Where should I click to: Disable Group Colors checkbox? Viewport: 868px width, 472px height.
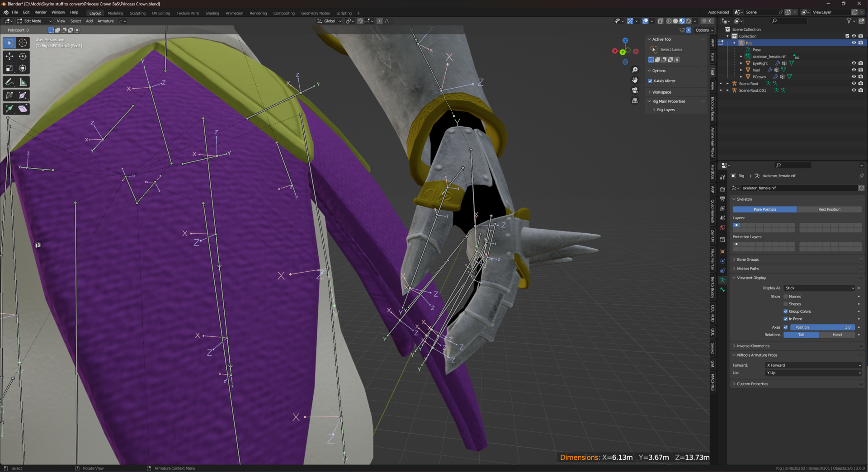[x=786, y=312]
